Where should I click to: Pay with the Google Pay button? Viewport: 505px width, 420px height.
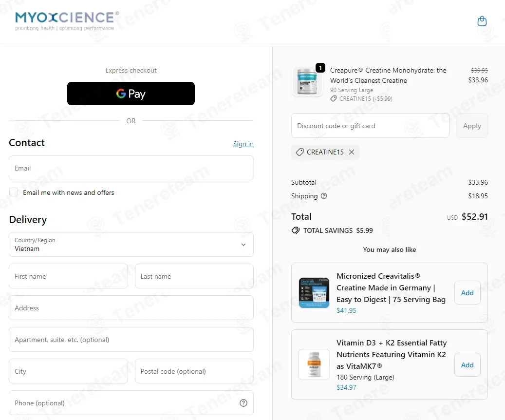click(131, 94)
